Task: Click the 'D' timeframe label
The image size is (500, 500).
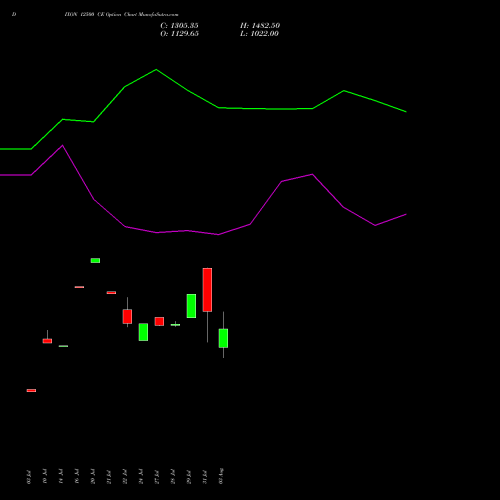Action: click(x=14, y=15)
